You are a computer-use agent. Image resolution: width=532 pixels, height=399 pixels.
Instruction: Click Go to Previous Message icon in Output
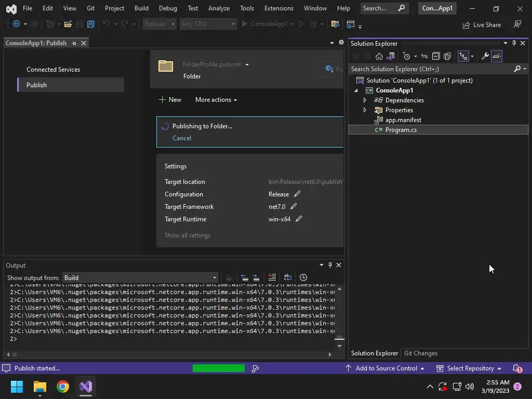pyautogui.click(x=245, y=277)
